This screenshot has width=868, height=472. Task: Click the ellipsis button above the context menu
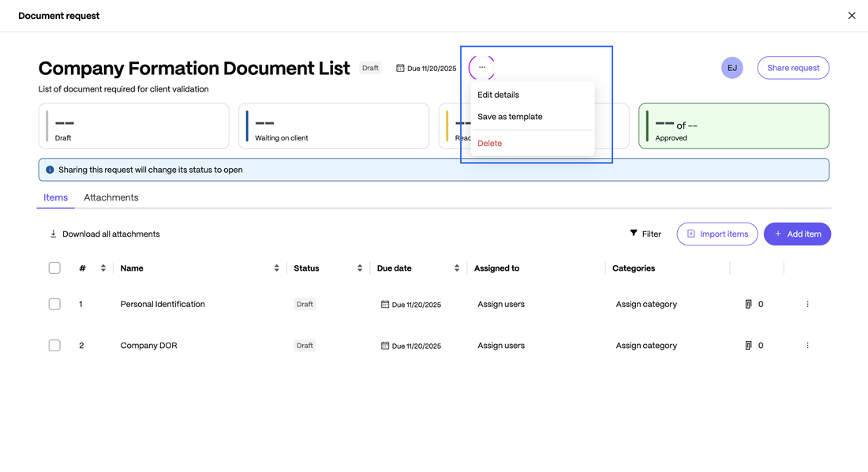[x=481, y=68]
